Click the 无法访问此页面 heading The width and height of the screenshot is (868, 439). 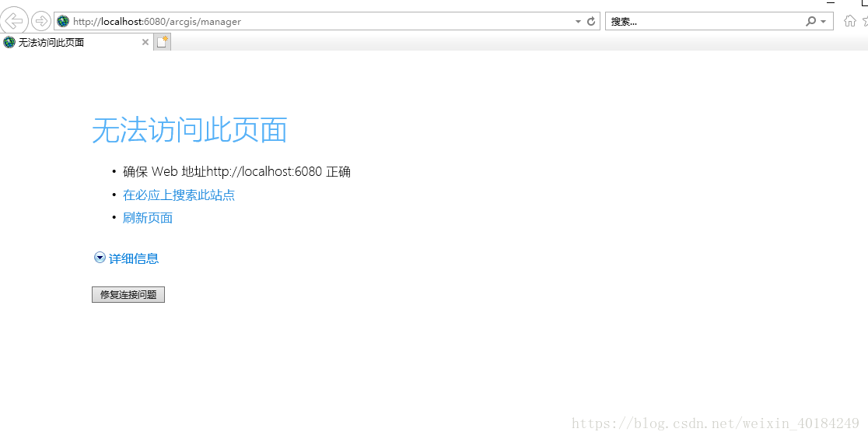[189, 130]
